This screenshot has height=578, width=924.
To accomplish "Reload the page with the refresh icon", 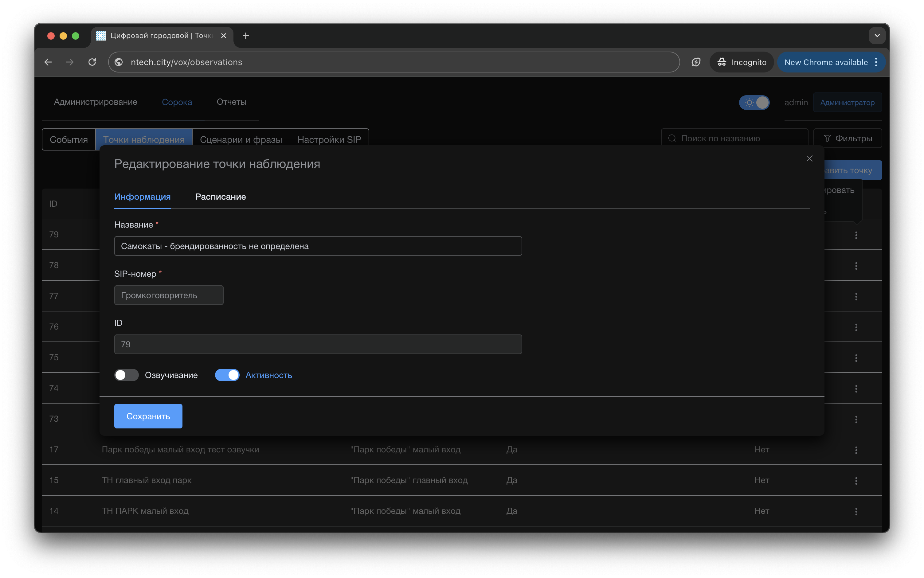I will coord(92,62).
